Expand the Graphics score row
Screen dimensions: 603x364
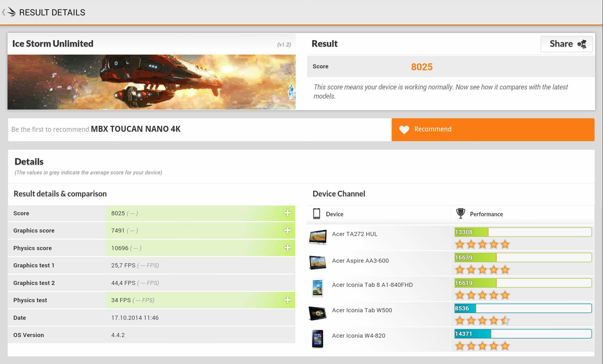click(287, 230)
